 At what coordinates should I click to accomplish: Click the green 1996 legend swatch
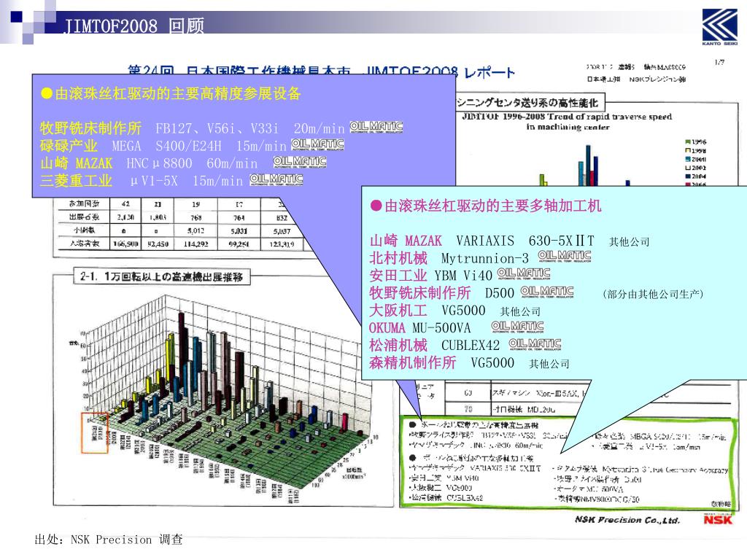pos(688,142)
